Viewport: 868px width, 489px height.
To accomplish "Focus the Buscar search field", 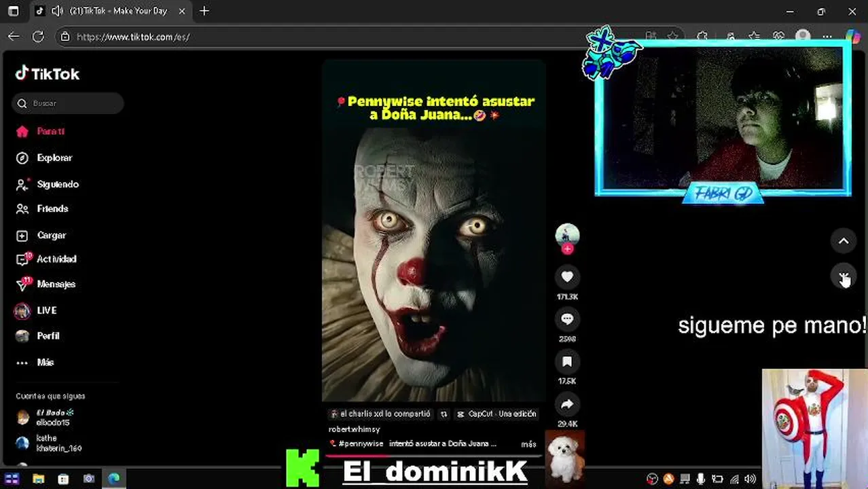I will (68, 103).
